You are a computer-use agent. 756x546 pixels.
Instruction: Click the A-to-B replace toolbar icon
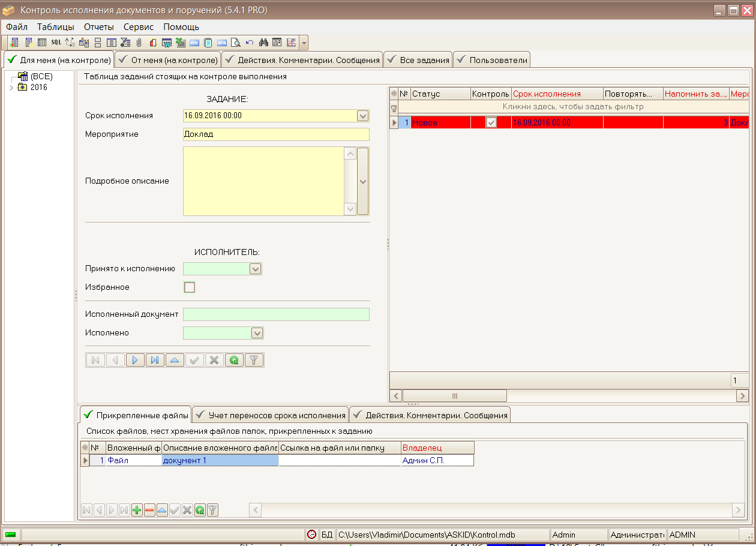click(70, 43)
